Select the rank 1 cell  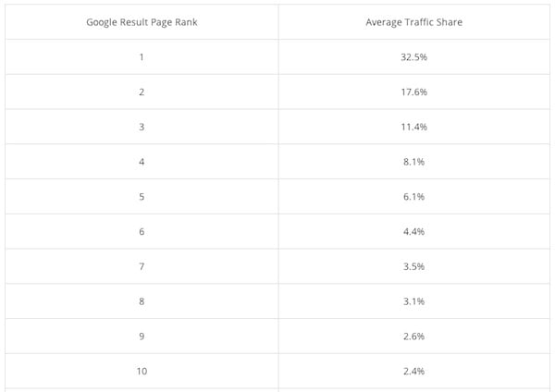(x=142, y=57)
